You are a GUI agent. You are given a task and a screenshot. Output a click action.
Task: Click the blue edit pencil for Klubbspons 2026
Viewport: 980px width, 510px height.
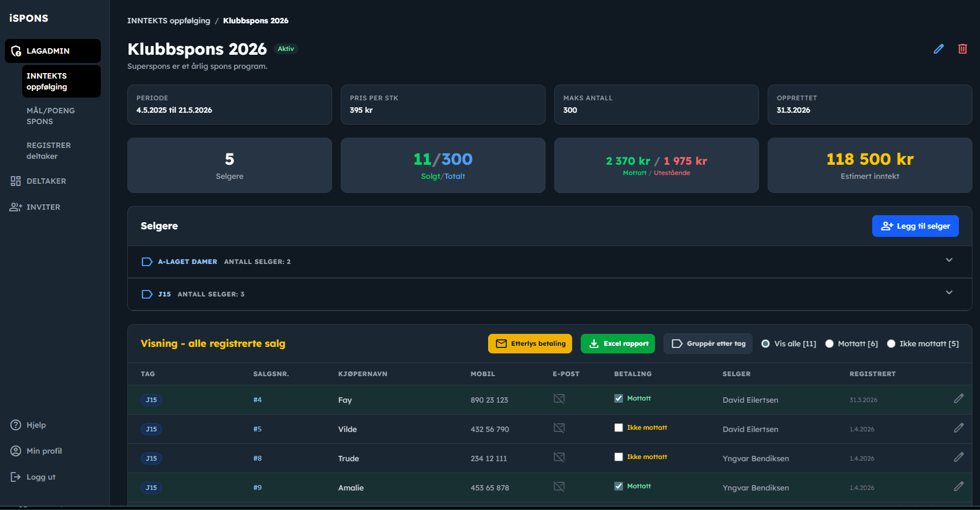939,49
